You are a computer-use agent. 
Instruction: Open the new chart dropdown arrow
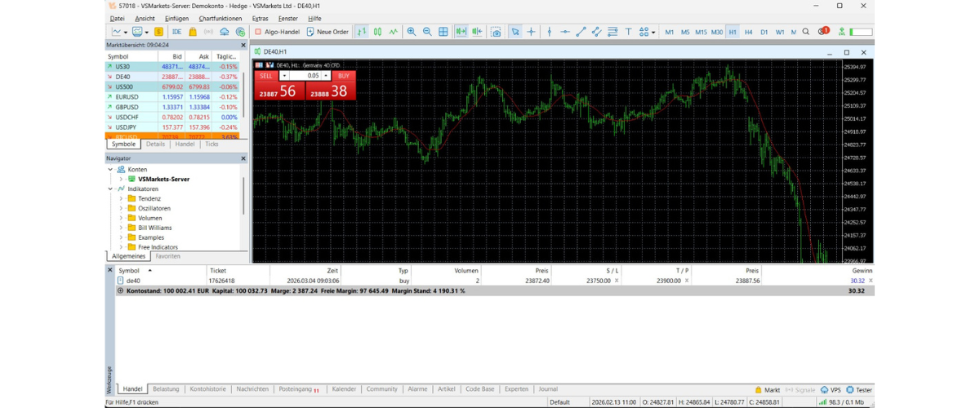[x=126, y=32]
